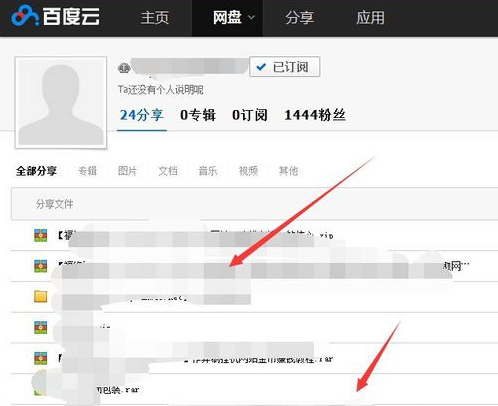498x406 pixels.
Task: Click the archive icon of second file row
Action: tap(41, 266)
